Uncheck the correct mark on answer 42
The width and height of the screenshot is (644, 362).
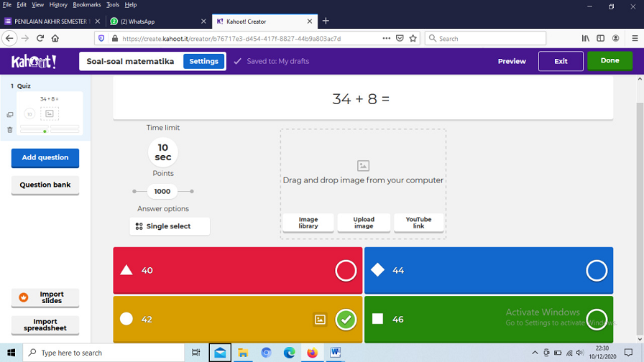(x=346, y=320)
